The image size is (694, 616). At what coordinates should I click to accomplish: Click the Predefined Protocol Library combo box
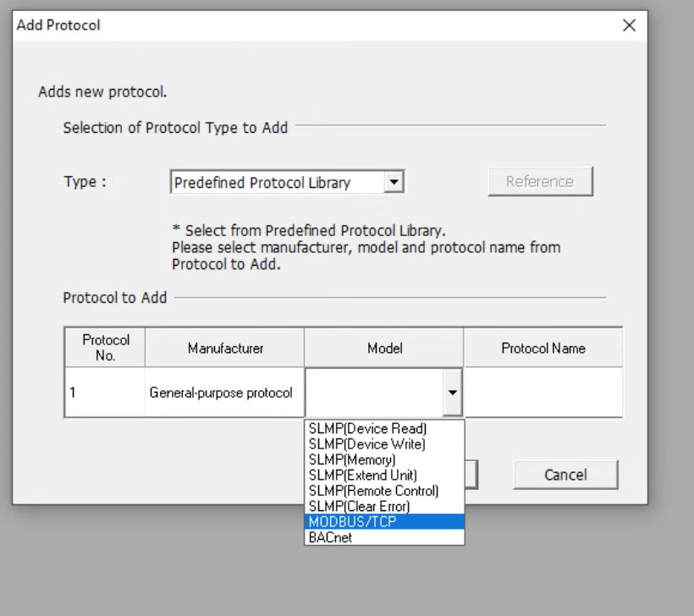click(x=287, y=182)
